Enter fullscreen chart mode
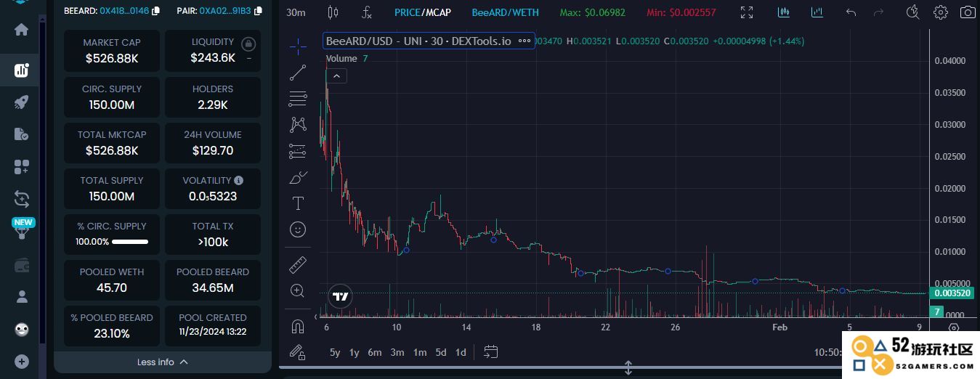 pyautogui.click(x=747, y=12)
